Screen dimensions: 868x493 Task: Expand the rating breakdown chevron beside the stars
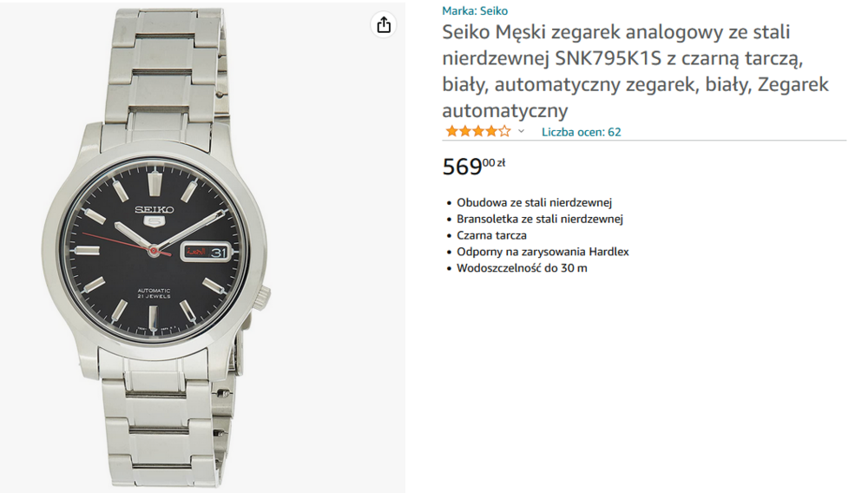(522, 132)
